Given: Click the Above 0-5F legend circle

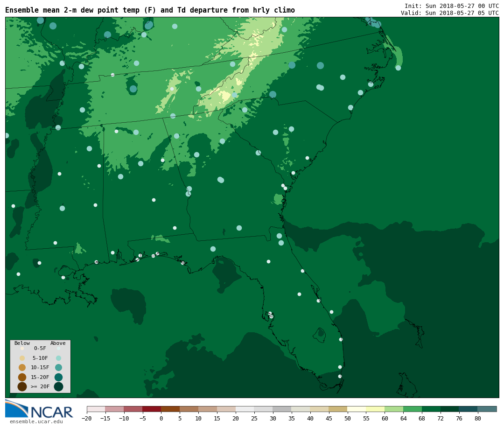Looking at the screenshot, I should coord(58,348).
